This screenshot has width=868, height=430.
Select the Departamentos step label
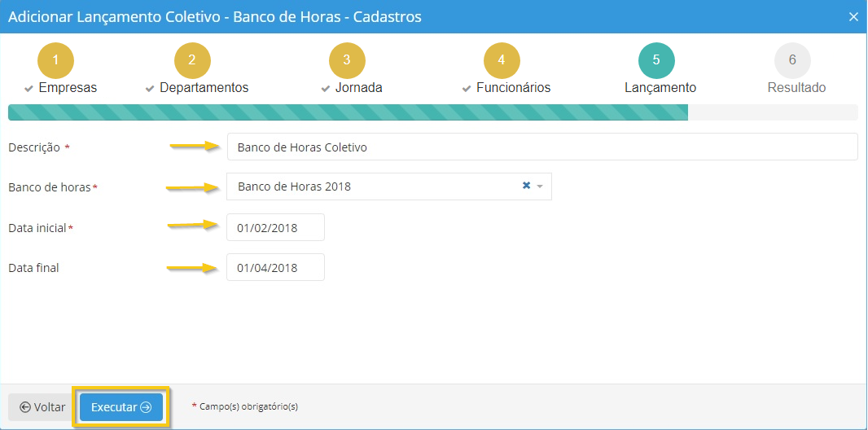pyautogui.click(x=204, y=88)
